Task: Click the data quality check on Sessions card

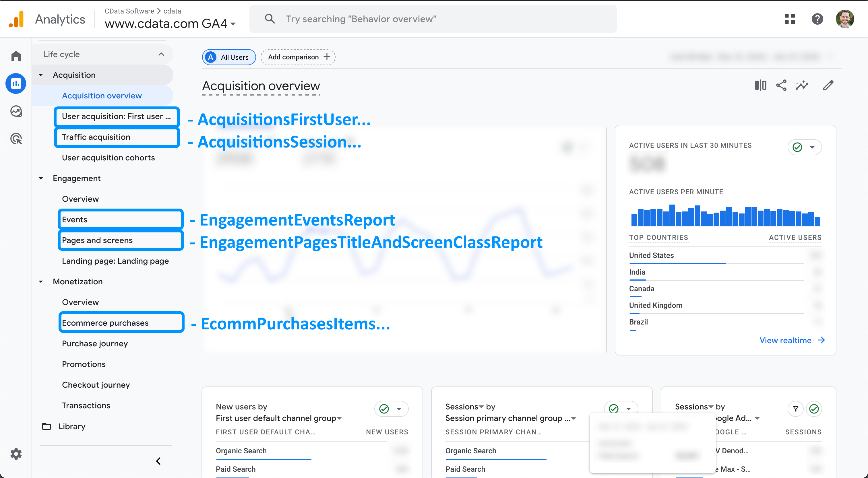Action: pyautogui.click(x=613, y=409)
